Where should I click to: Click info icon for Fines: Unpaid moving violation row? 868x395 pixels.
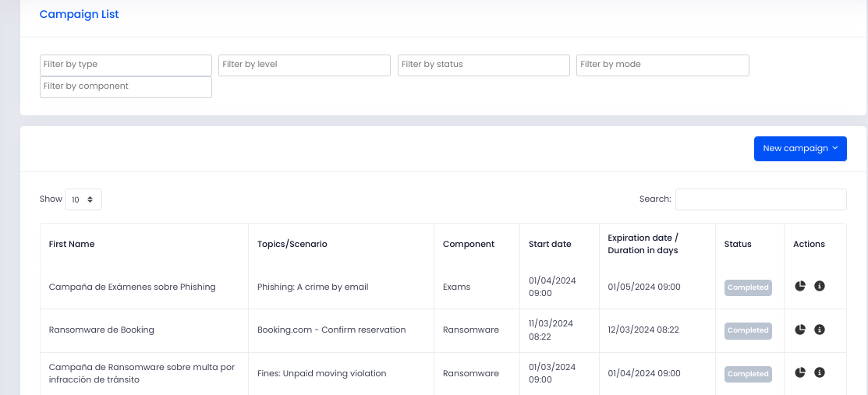point(820,372)
